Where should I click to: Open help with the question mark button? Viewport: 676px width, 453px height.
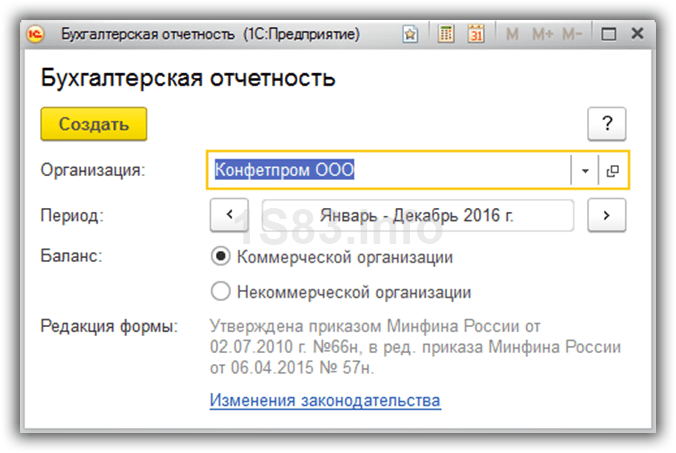click(x=607, y=124)
